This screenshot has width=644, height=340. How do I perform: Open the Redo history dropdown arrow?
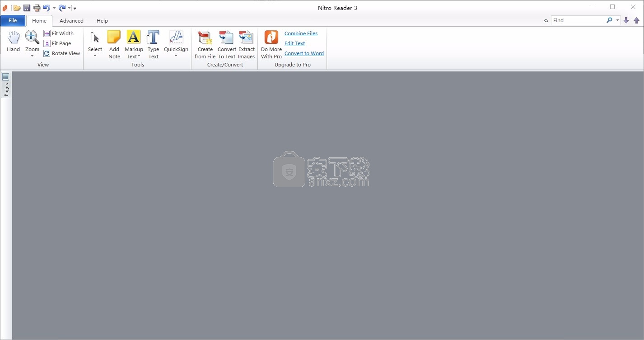(70, 8)
